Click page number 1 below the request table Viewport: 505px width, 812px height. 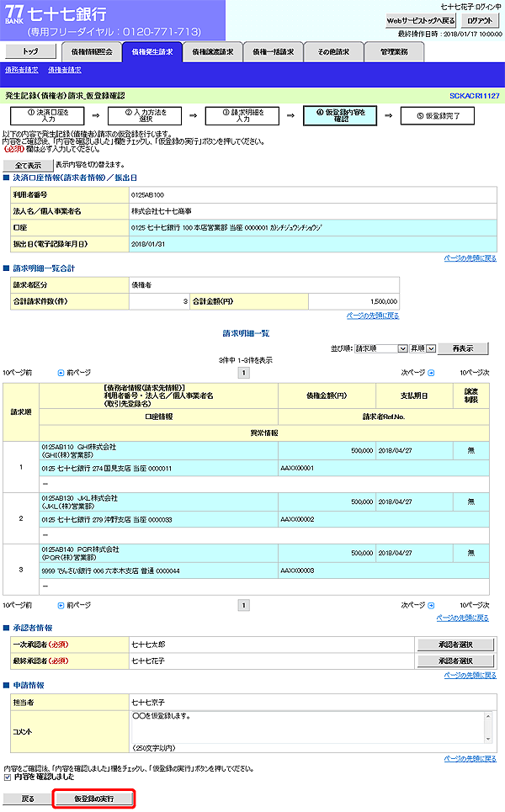(x=244, y=605)
